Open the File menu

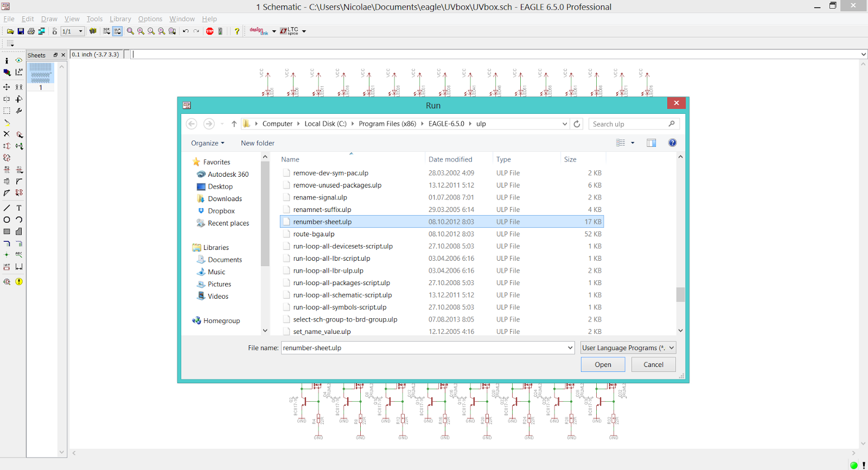(9, 19)
